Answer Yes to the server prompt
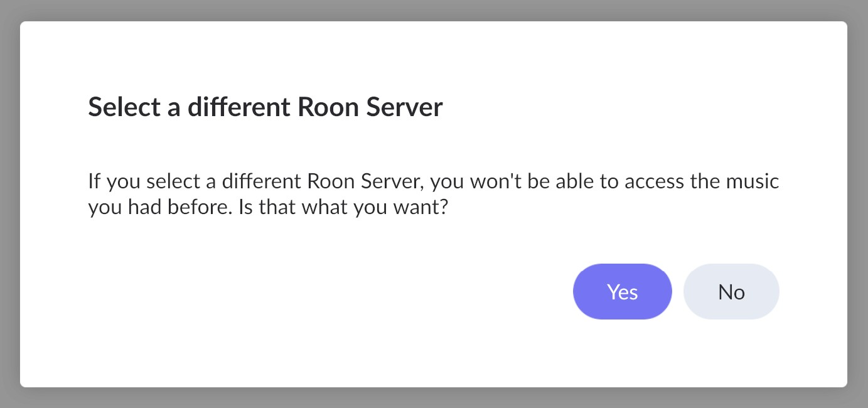 click(x=622, y=292)
